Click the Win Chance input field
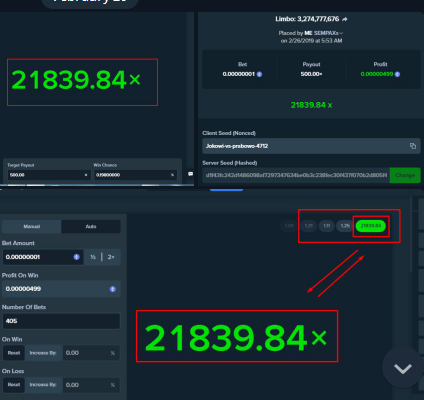The image size is (424, 400). coord(136,175)
